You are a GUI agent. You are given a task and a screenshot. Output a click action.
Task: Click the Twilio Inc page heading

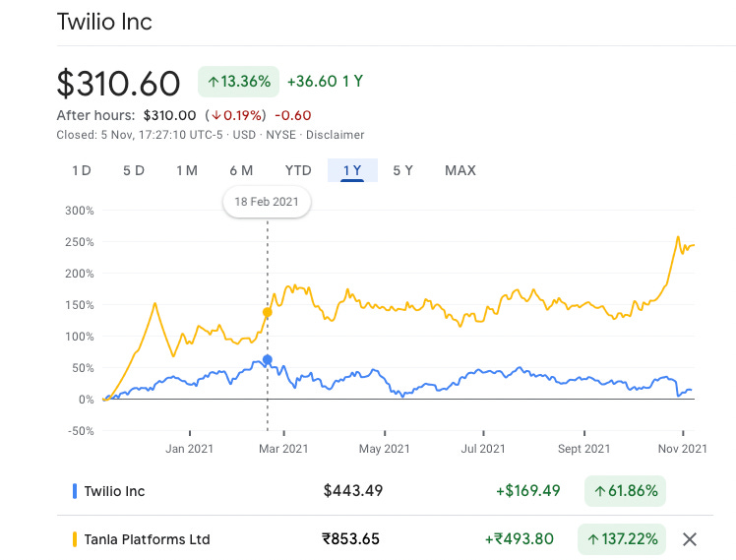point(104,22)
